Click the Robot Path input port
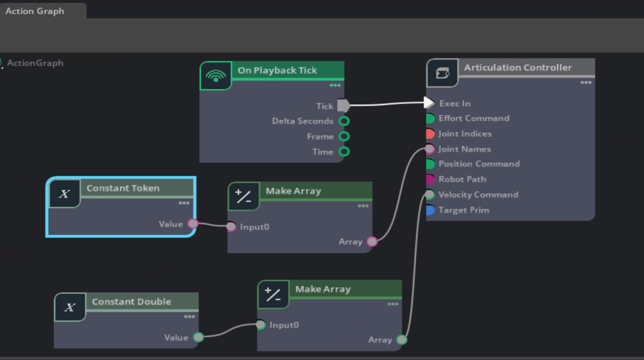Screen dimensions: 644x360 tap(430, 179)
